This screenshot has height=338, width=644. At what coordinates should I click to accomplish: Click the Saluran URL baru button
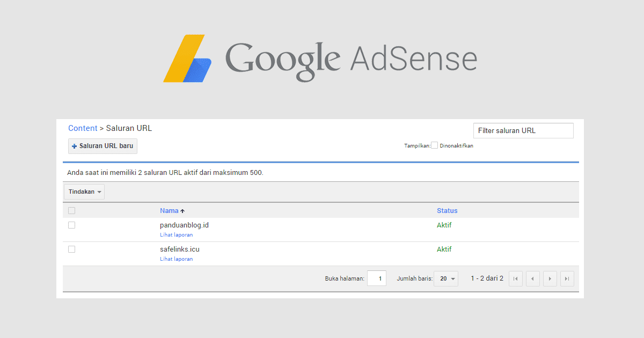coord(103,146)
